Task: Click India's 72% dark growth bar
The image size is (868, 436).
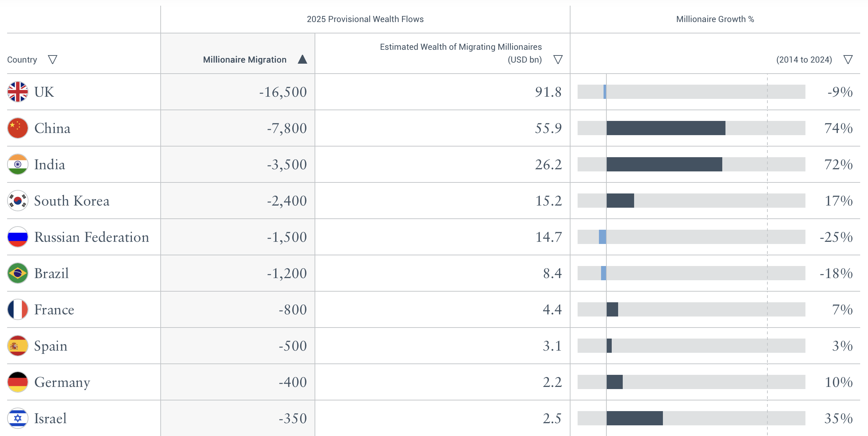Action: click(664, 164)
